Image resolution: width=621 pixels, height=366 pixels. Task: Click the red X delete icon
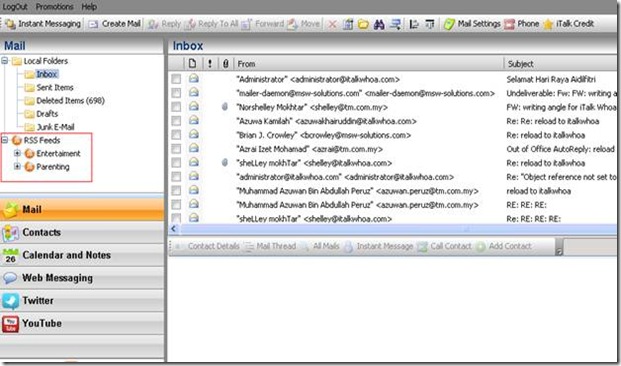click(332, 25)
